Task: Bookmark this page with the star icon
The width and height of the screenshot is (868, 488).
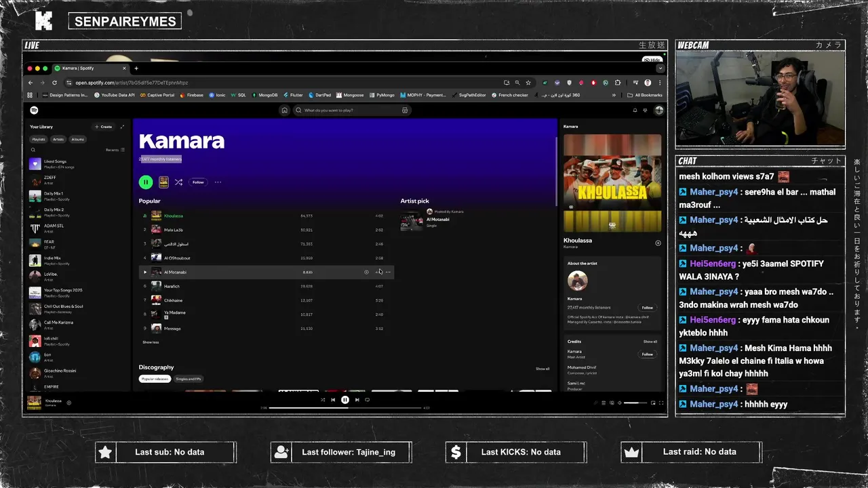Action: [528, 83]
